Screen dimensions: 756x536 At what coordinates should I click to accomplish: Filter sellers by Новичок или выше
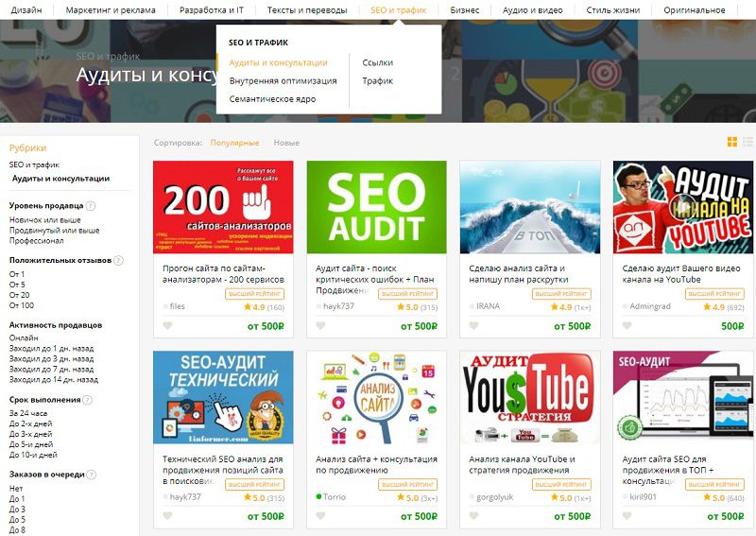45,220
